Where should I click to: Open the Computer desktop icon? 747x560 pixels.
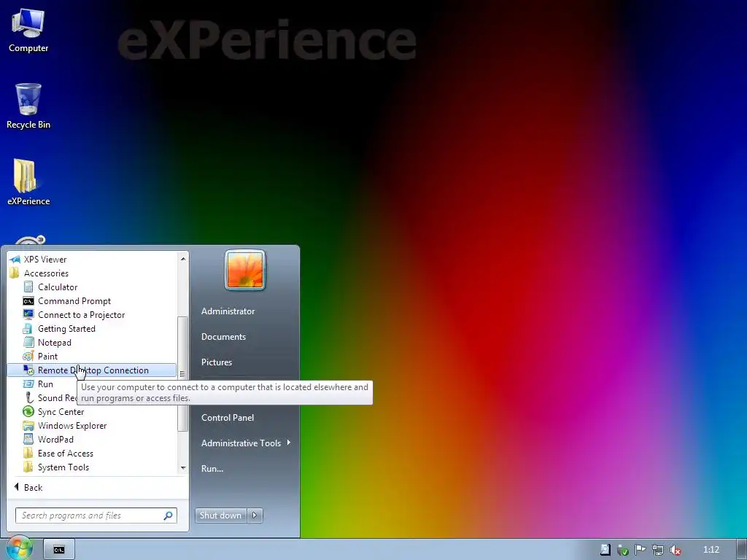pyautogui.click(x=28, y=31)
